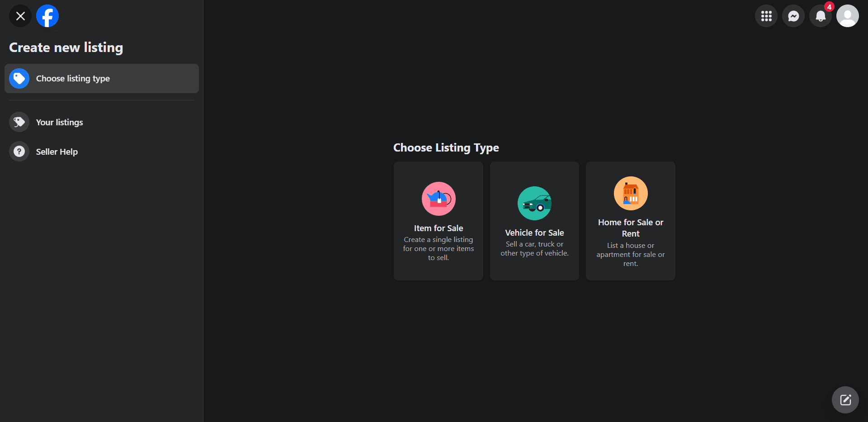Choose Home for Sale or Rent card
Image resolution: width=868 pixels, height=422 pixels.
[631, 221]
